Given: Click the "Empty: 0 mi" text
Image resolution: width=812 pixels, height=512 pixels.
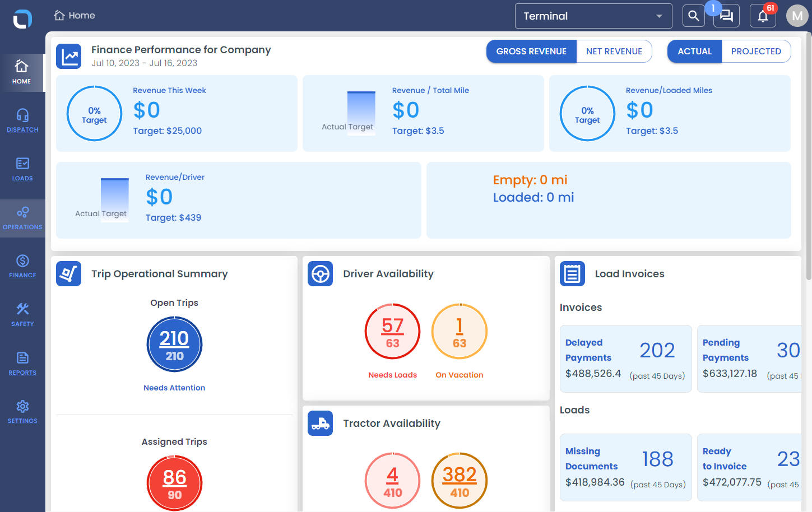Looking at the screenshot, I should click(530, 180).
